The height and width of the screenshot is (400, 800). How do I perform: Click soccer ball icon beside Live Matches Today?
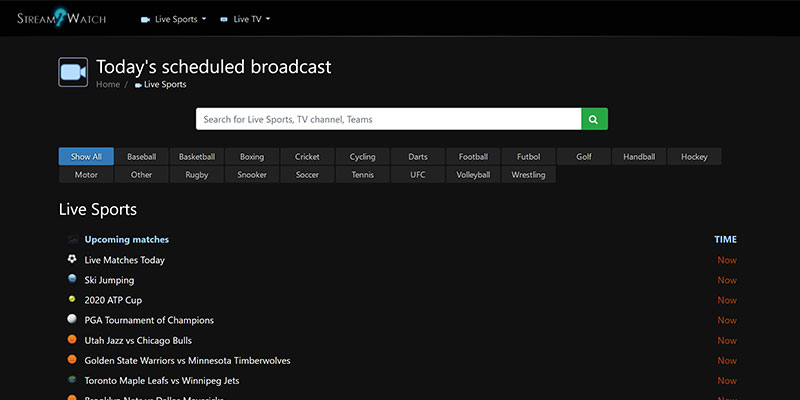pos(72,260)
